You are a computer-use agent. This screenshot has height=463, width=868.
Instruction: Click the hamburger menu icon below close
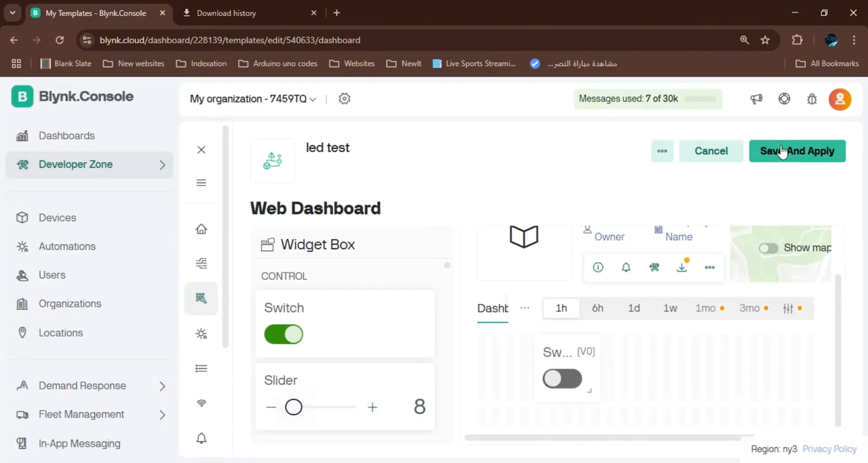[x=201, y=183]
